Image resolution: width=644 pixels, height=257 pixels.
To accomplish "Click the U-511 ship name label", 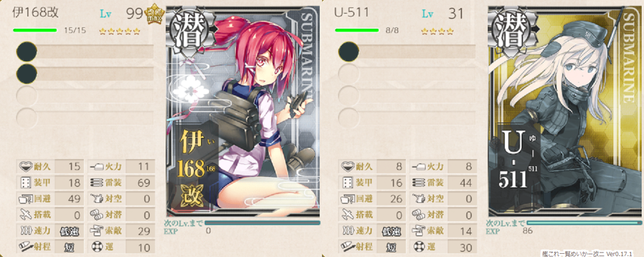I will (x=352, y=13).
